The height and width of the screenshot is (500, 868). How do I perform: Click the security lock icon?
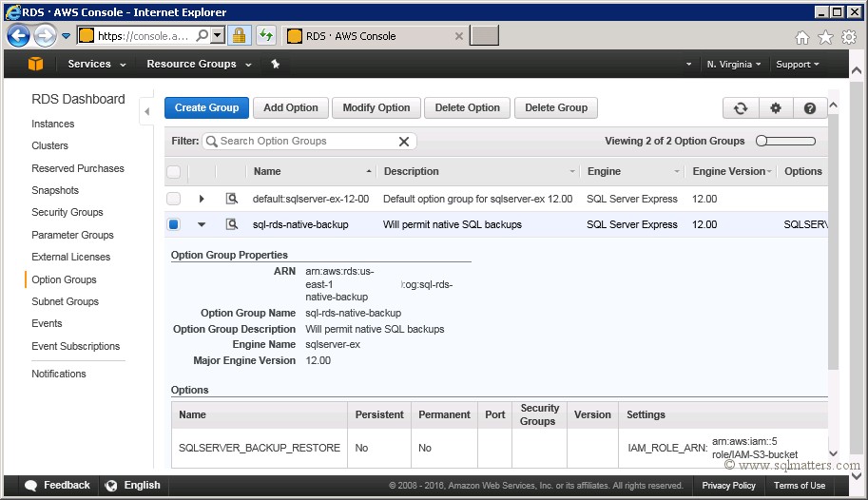240,36
